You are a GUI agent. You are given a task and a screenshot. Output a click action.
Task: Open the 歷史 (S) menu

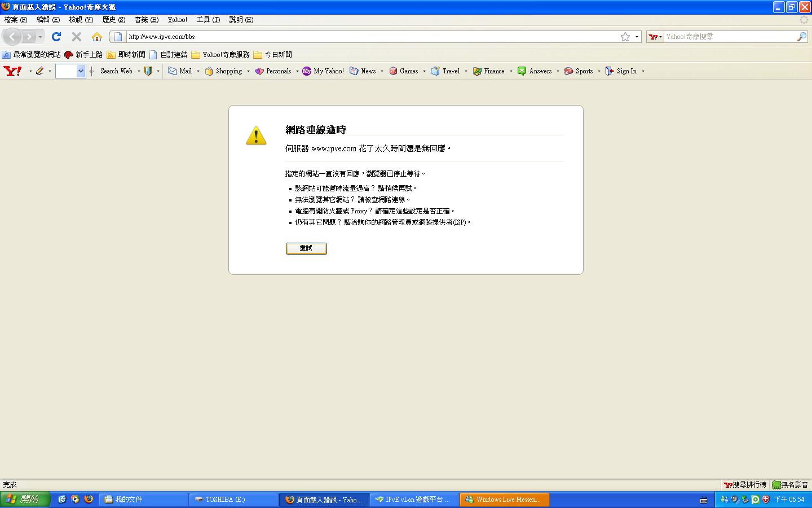[x=114, y=20]
